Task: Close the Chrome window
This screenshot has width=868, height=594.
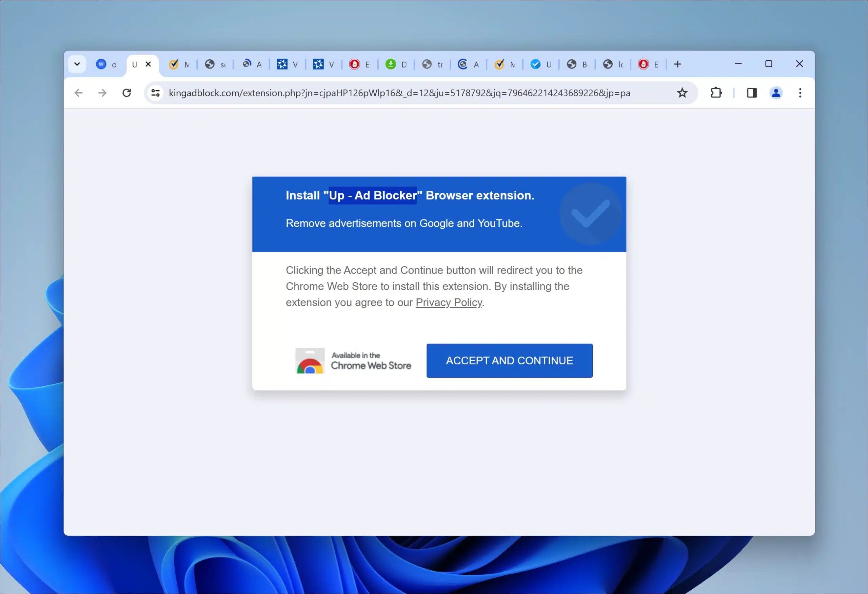Action: 799,64
